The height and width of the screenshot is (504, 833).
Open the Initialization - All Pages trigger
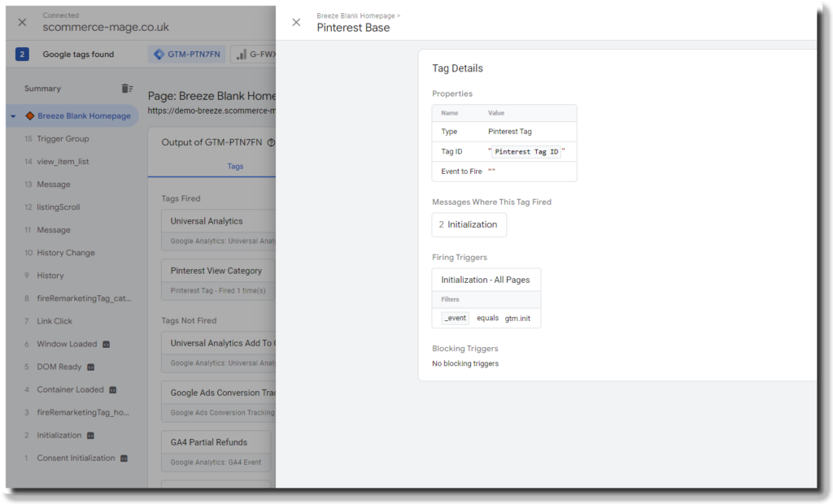click(x=486, y=279)
